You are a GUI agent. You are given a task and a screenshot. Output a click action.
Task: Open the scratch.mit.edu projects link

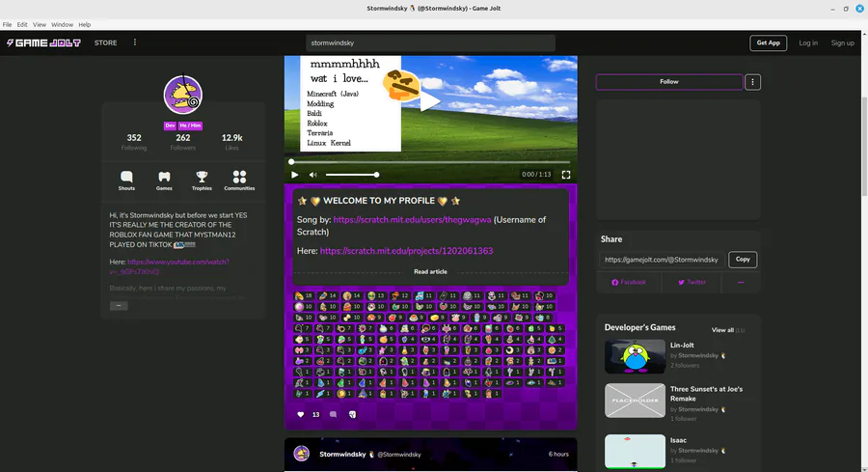[x=406, y=251]
